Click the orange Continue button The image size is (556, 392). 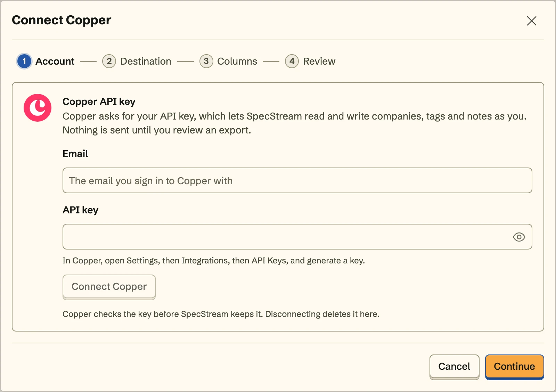click(514, 367)
